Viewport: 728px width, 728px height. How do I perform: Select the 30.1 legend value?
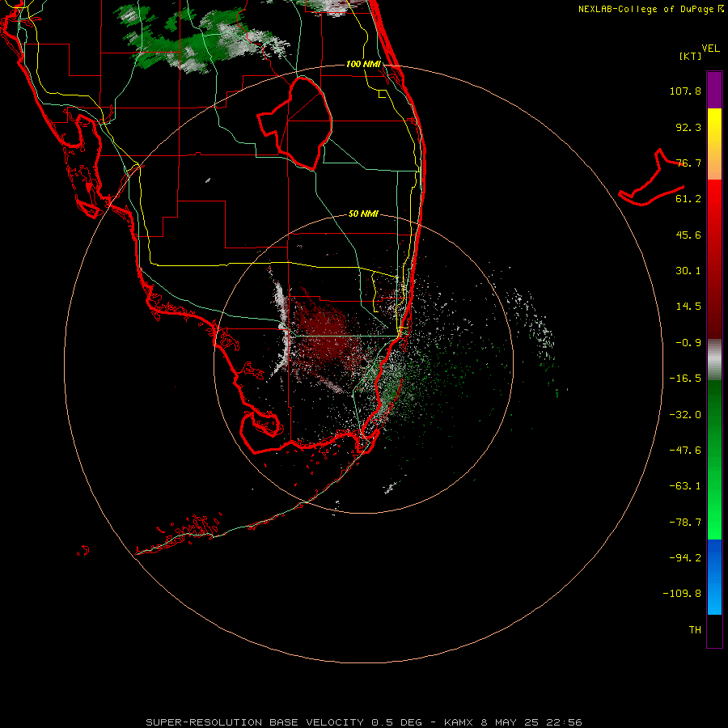[x=688, y=271]
